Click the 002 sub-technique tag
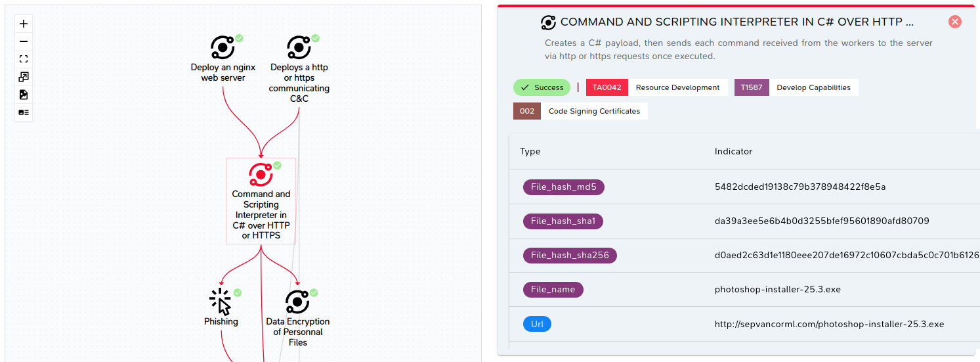980x362 pixels. (527, 111)
